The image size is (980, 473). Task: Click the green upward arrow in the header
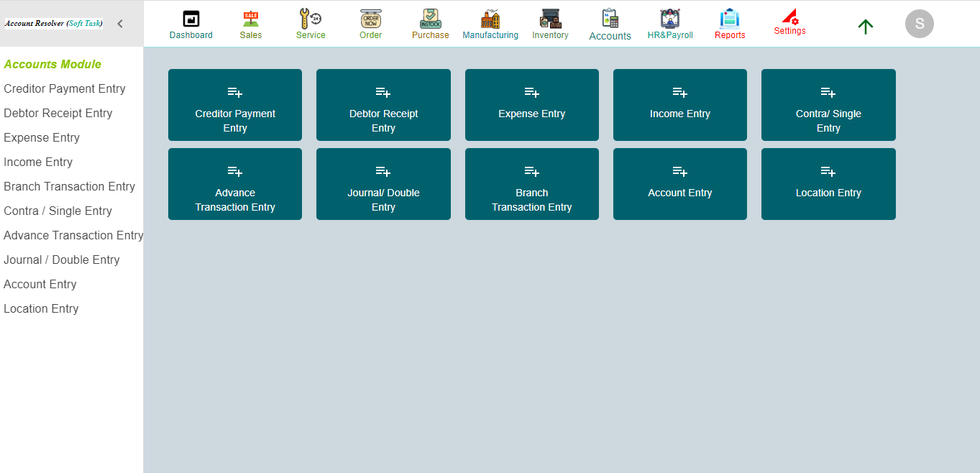click(x=865, y=26)
